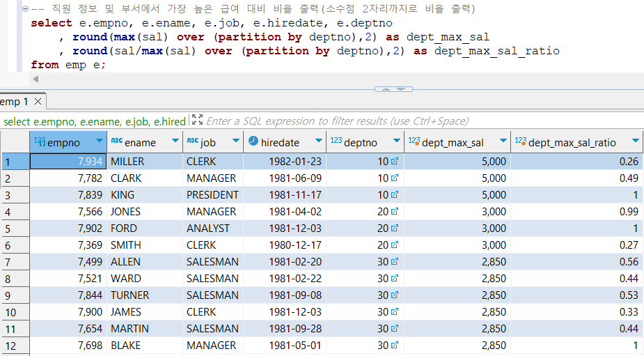Select the empno column header
Image resolution: width=644 pixels, height=356 pixels.
(x=68, y=142)
